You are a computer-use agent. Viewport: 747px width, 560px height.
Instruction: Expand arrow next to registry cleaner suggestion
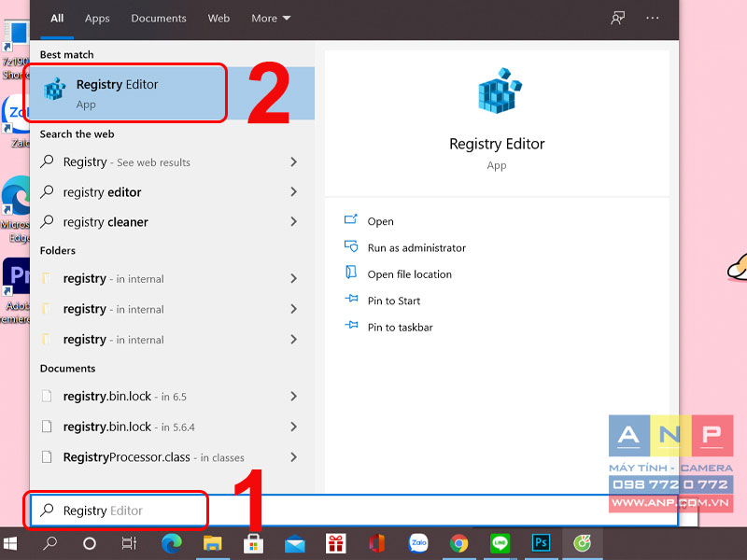293,221
